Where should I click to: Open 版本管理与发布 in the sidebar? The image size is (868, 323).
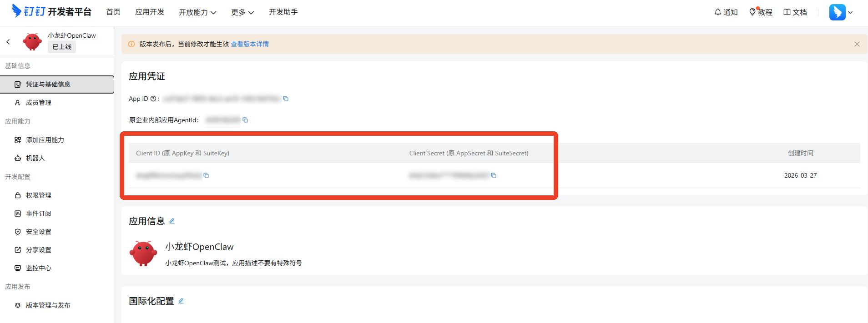point(48,305)
